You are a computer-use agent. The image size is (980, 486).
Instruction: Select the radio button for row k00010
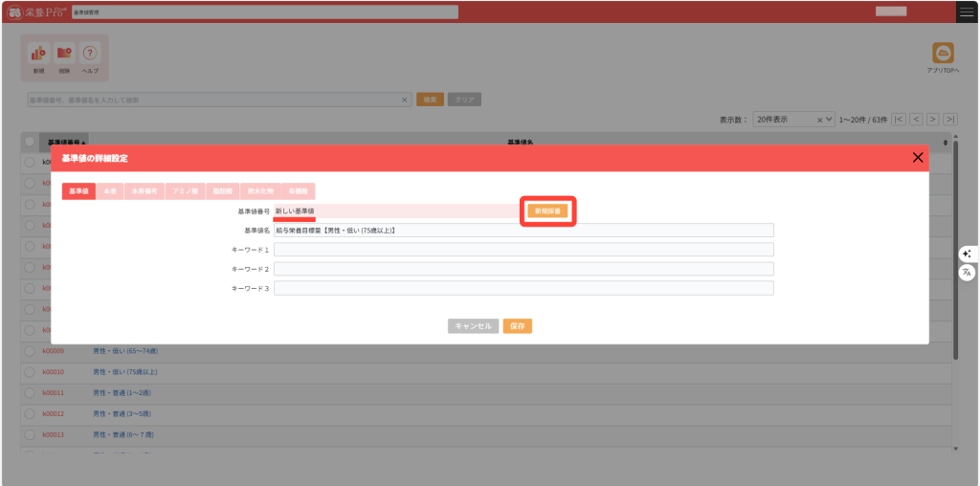30,372
